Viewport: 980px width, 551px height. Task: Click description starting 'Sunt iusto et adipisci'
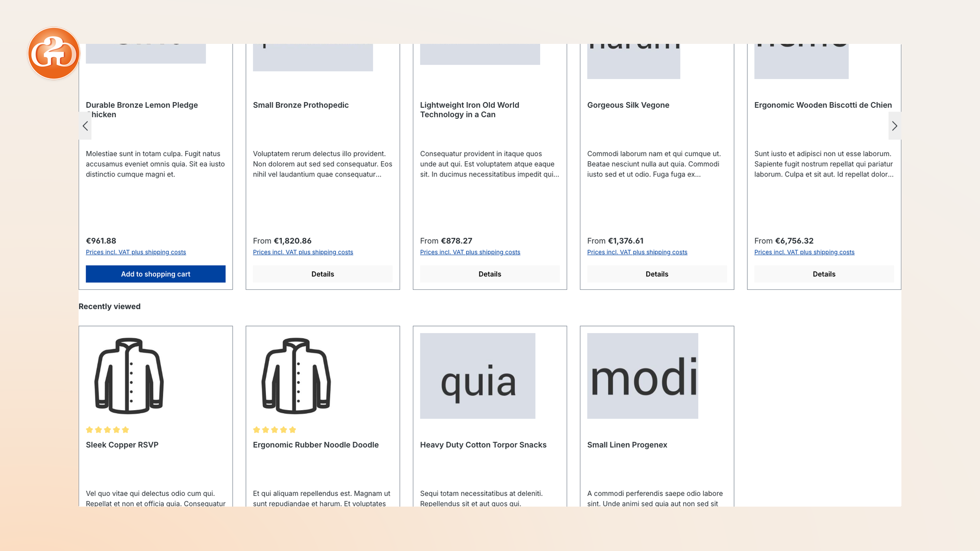[x=824, y=164]
